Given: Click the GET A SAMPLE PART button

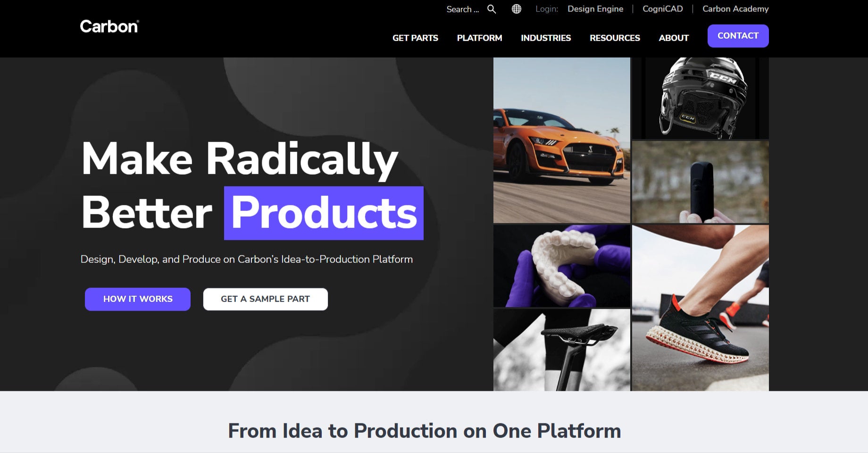Looking at the screenshot, I should [x=266, y=299].
